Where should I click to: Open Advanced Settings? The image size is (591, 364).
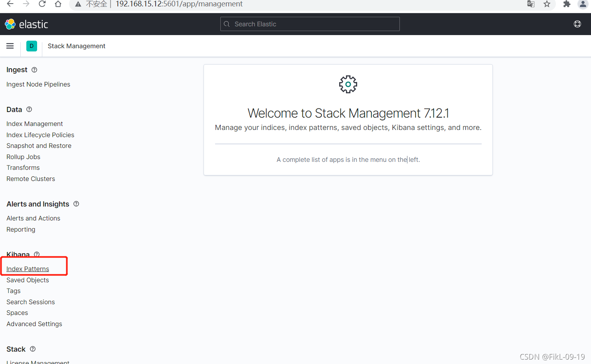point(34,324)
